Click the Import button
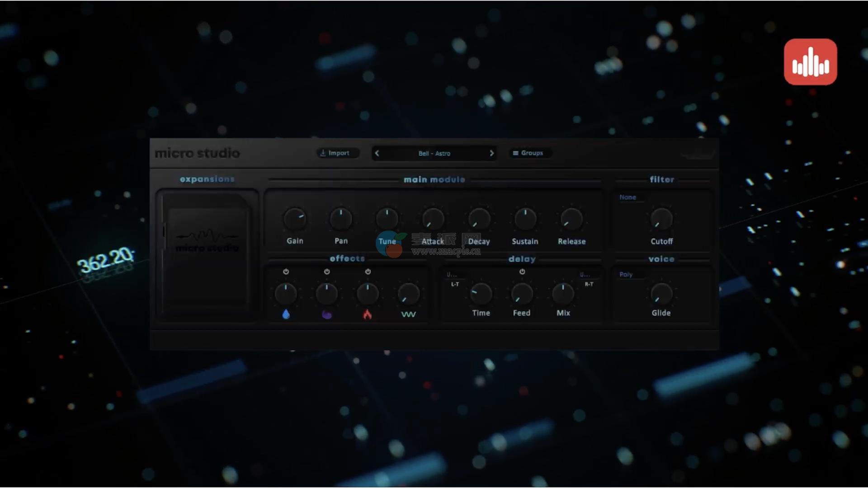The image size is (868, 488). [338, 153]
